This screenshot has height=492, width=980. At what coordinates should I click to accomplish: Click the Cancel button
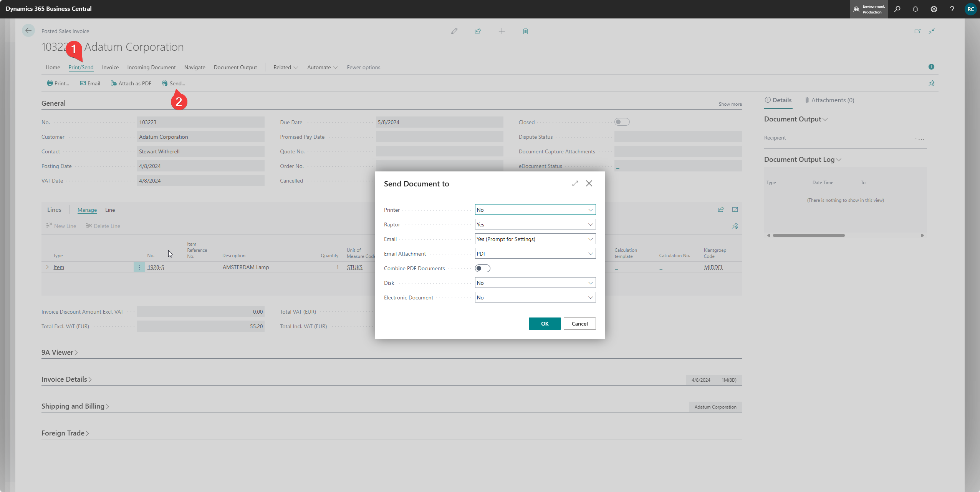point(579,324)
